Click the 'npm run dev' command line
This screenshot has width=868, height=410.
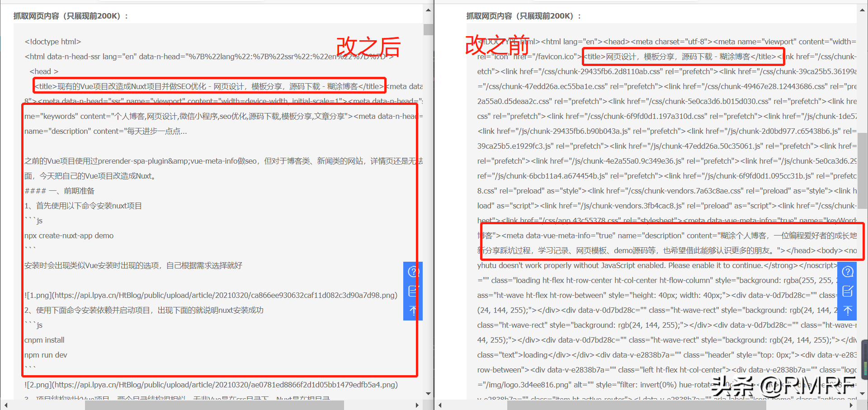[x=46, y=355]
